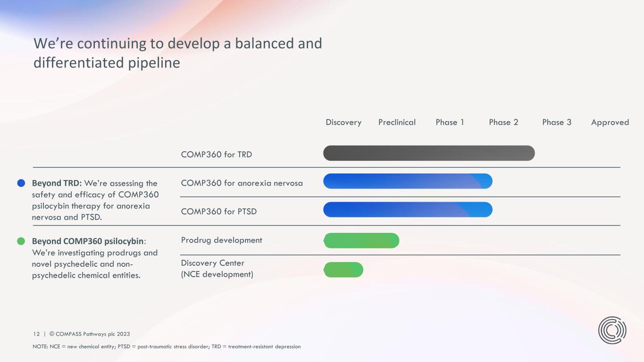The width and height of the screenshot is (644, 362).
Task: Select the blue COMP360 for PTSD progress bar
Action: (x=407, y=210)
